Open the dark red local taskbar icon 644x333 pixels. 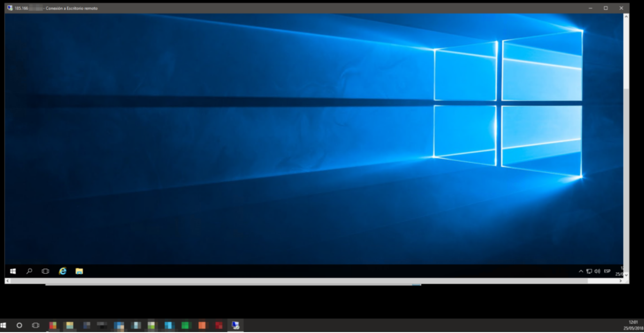tap(219, 325)
